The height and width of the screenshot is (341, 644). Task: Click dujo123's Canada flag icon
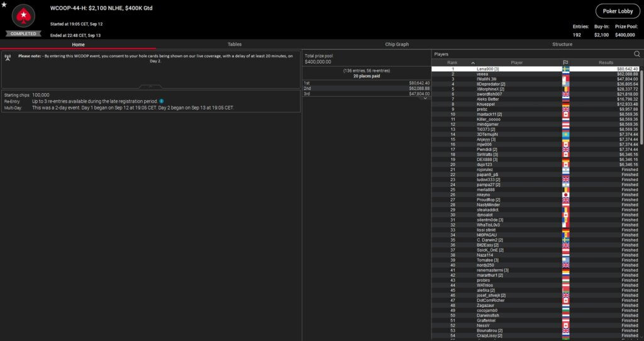(565, 165)
